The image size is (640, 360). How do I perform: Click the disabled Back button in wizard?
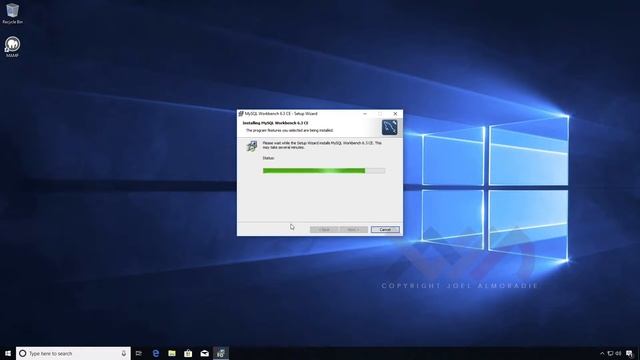(324, 230)
